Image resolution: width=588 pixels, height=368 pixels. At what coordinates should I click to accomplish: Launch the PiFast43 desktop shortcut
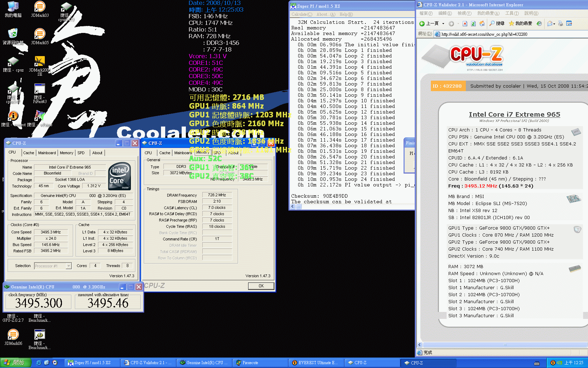click(x=40, y=94)
